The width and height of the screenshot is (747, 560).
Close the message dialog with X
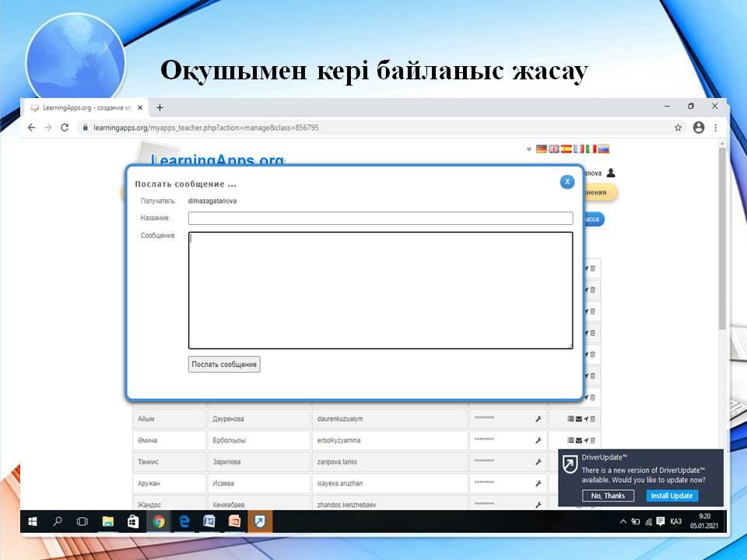click(567, 181)
